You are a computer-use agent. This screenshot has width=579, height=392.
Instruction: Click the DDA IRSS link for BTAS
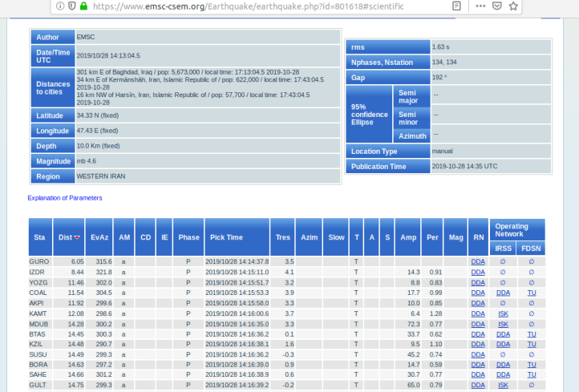[x=503, y=333]
